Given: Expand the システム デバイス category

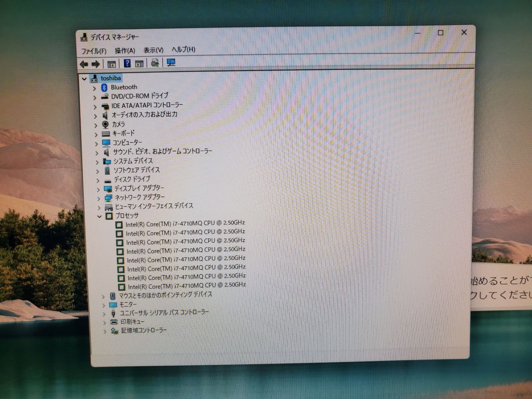Looking at the screenshot, I should coord(97,162).
